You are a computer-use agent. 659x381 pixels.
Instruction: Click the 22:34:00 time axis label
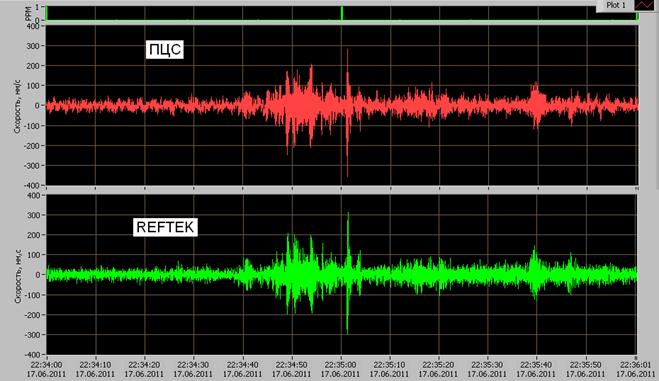tap(46, 365)
